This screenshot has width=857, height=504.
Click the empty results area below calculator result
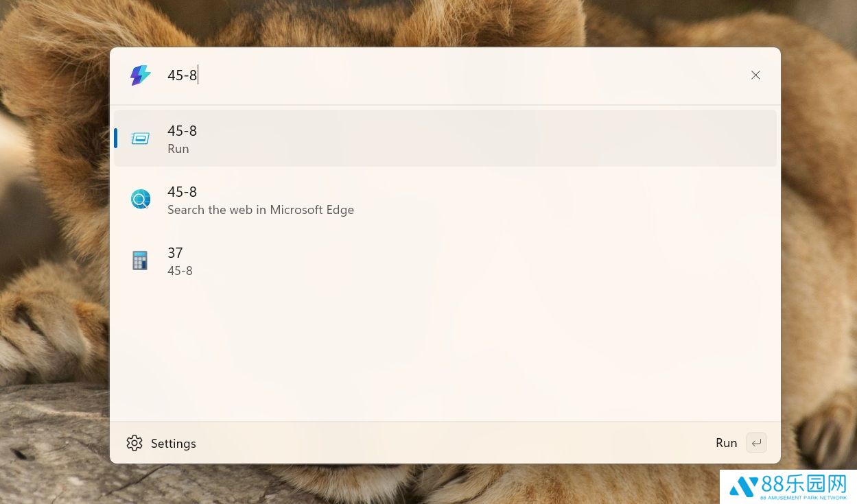(445, 353)
